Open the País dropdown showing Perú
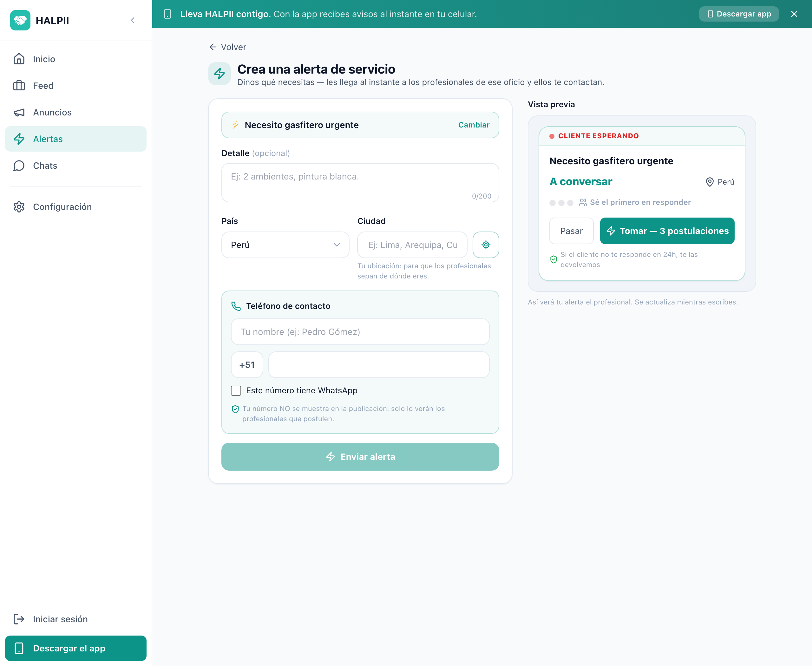This screenshot has height=666, width=812. (285, 245)
